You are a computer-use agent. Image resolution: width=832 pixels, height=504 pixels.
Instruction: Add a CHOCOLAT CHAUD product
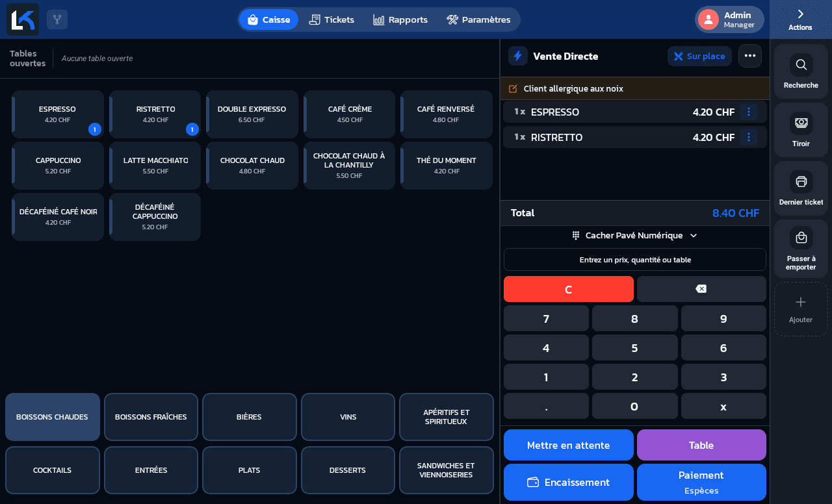(252, 166)
